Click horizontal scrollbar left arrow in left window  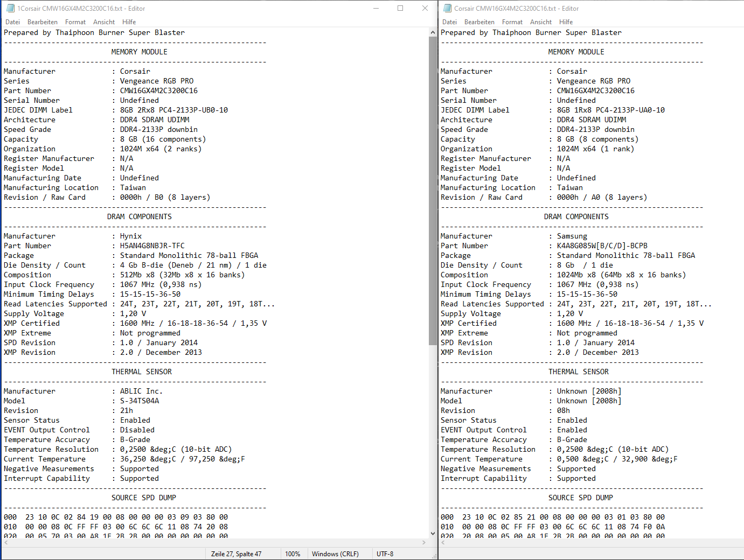tap(5, 543)
